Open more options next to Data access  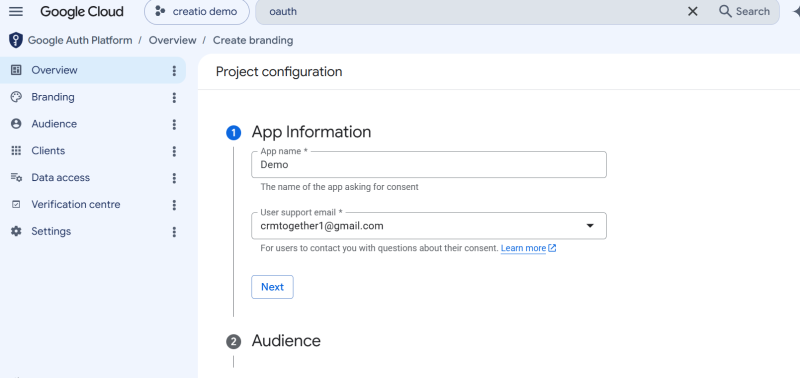tap(174, 178)
